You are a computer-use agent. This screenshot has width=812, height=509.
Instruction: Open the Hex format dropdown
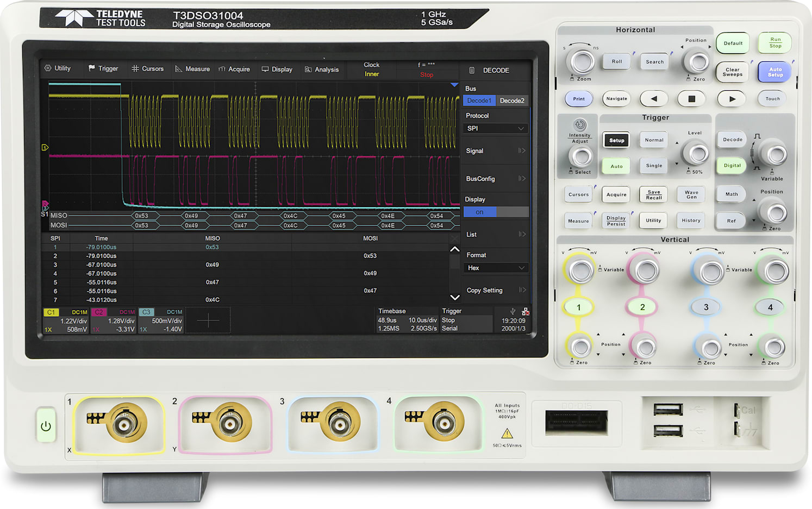tap(496, 268)
